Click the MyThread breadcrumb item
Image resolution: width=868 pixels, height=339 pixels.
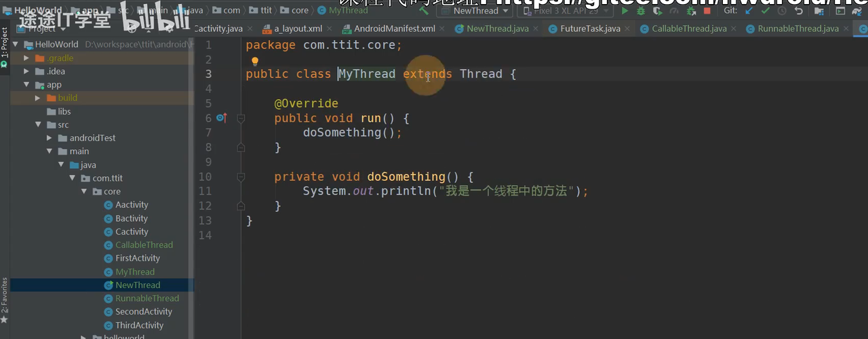(x=342, y=10)
